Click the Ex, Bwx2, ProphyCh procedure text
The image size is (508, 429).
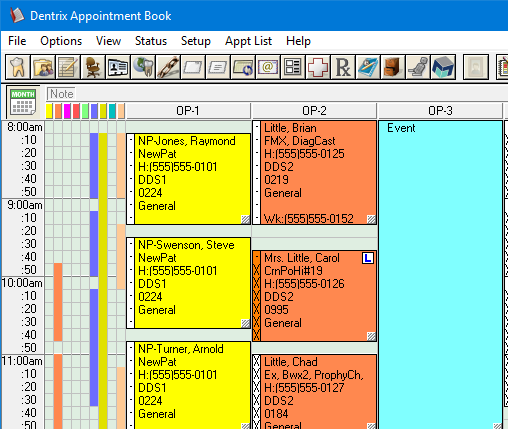coord(313,375)
